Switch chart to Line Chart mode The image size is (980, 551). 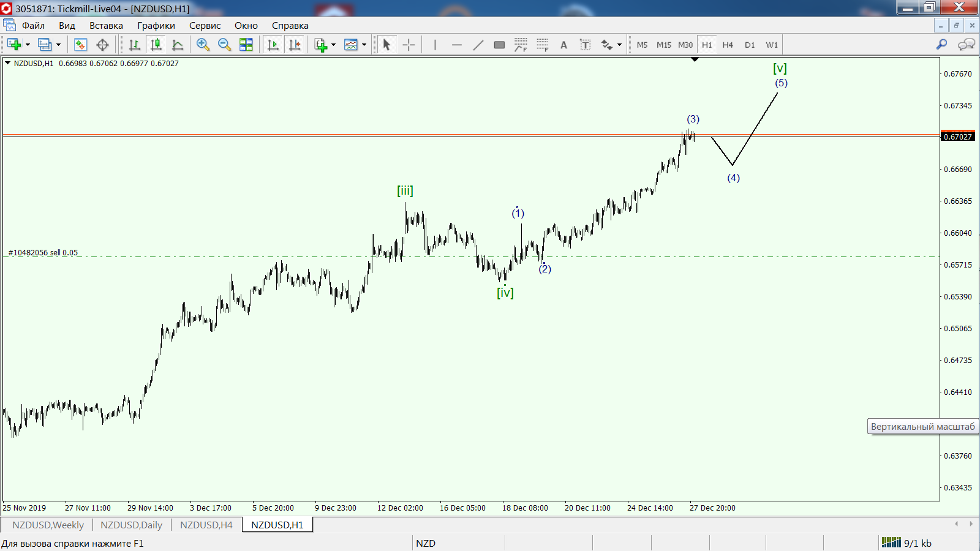coord(178,45)
